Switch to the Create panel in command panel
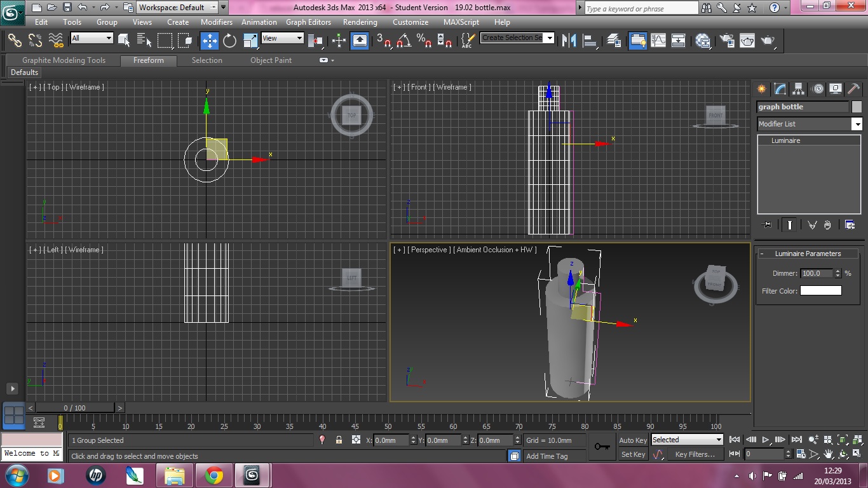The image size is (868, 488). click(x=761, y=89)
